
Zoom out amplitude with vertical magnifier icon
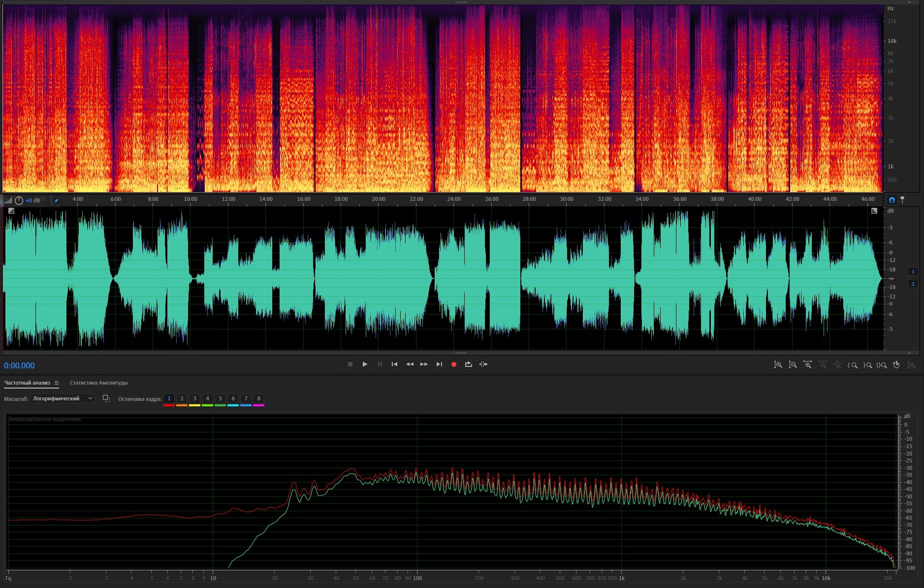pos(793,365)
